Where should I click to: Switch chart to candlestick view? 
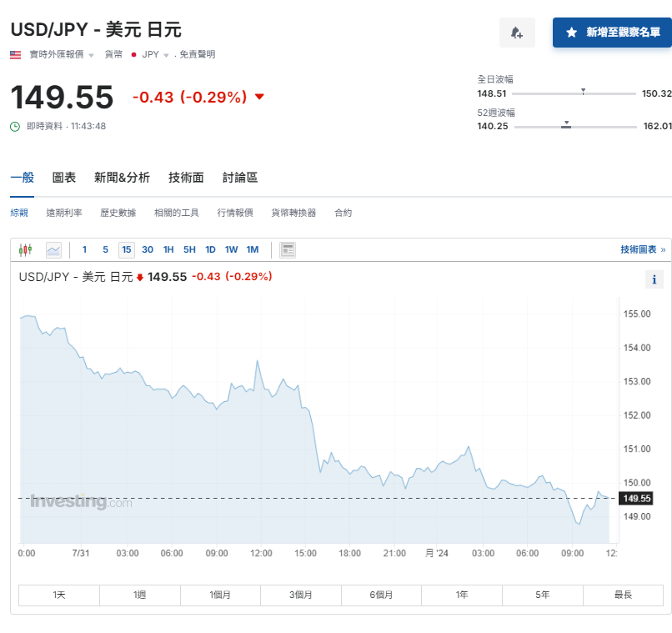point(25,249)
